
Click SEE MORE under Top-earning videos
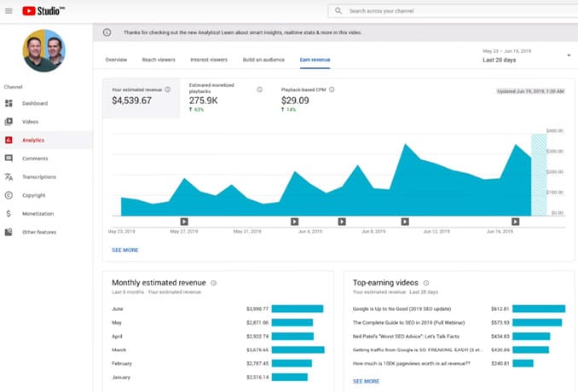[x=366, y=381]
